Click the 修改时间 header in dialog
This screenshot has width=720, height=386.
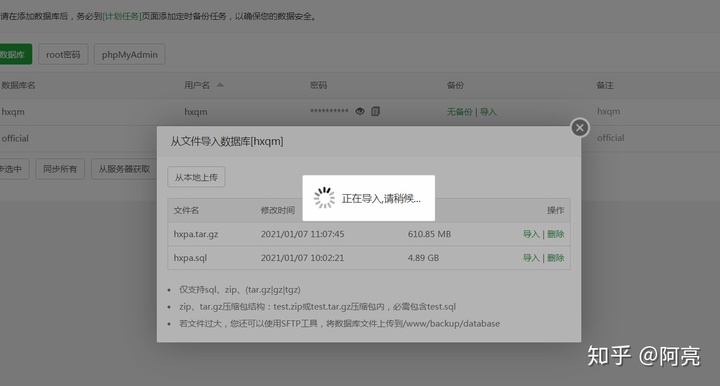point(278,210)
